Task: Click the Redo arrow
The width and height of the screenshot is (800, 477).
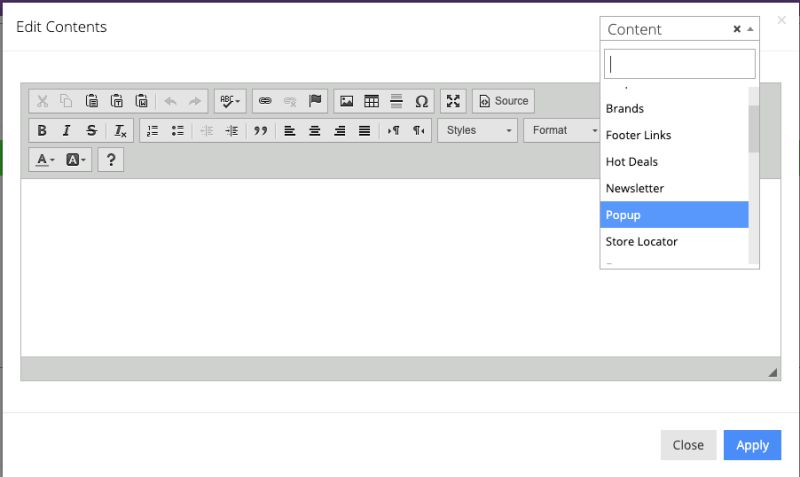Action: pyautogui.click(x=195, y=101)
